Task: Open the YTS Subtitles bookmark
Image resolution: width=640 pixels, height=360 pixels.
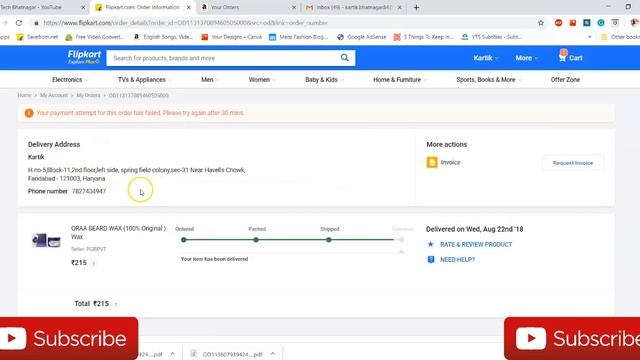Action: point(492,37)
